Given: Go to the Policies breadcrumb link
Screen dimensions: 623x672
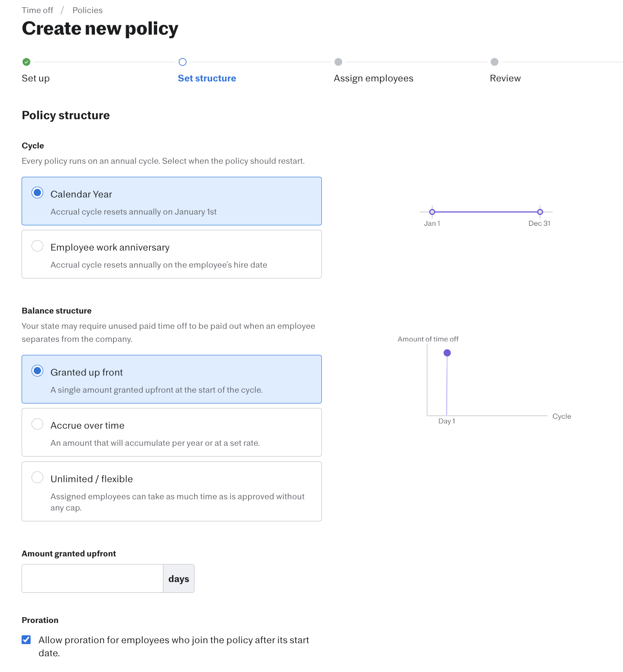Looking at the screenshot, I should (87, 10).
